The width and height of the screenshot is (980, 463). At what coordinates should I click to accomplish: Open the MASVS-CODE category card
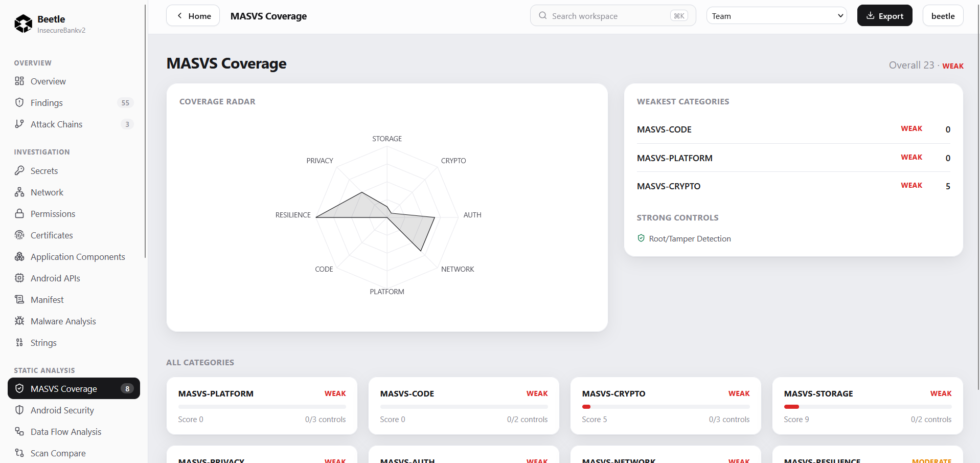tap(464, 406)
